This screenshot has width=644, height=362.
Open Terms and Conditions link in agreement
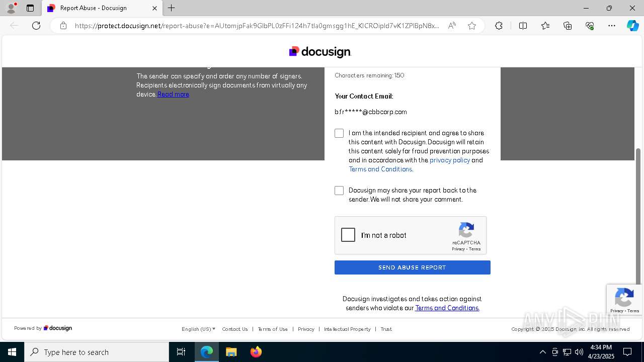(380, 169)
